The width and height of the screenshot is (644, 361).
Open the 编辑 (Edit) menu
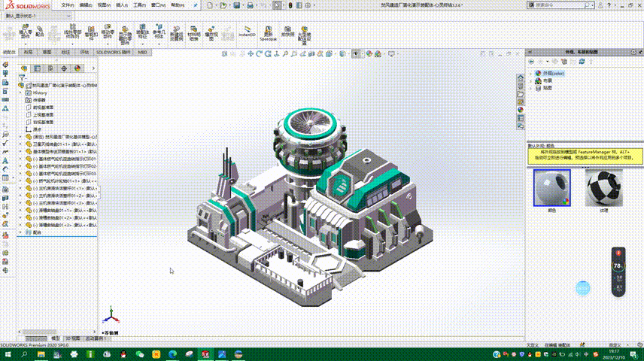(86, 5)
